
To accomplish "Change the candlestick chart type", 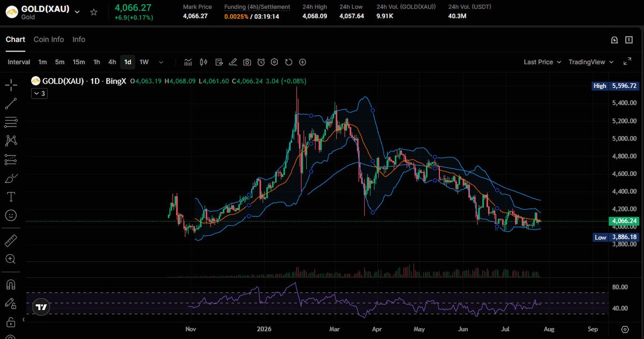I will click(204, 62).
